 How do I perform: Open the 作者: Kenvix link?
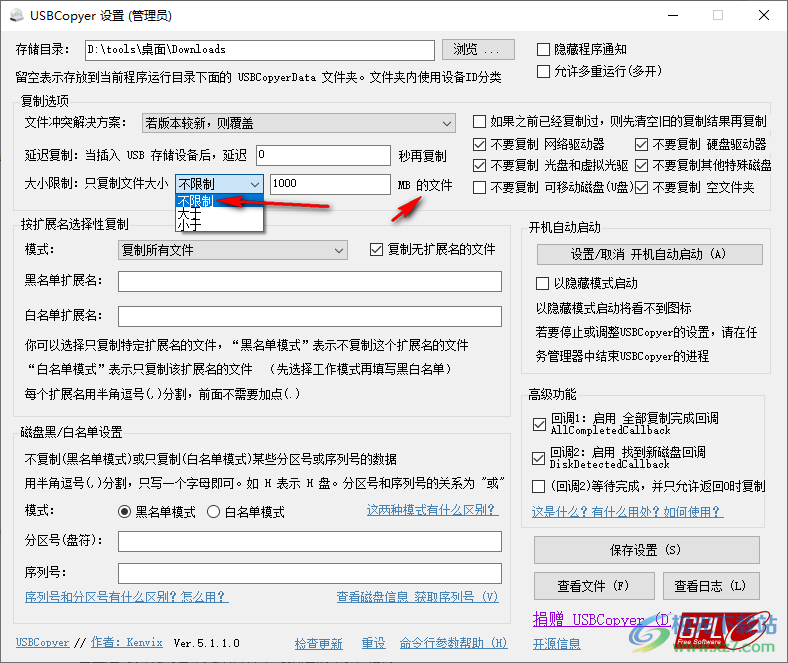point(127,643)
